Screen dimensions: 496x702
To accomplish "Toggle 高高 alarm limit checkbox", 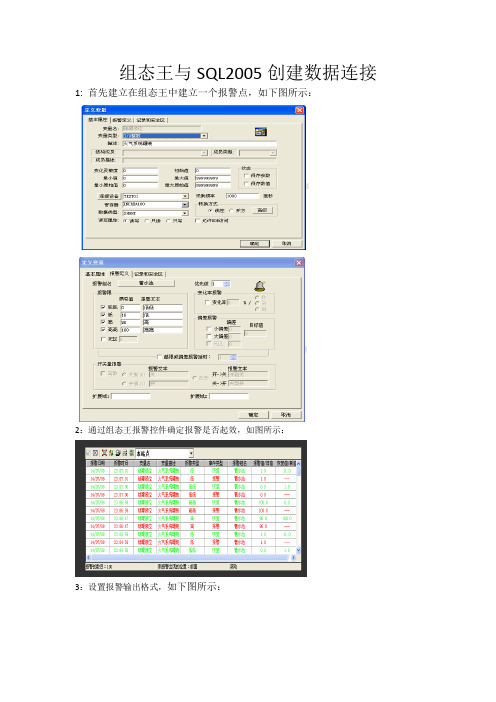I will pyautogui.click(x=103, y=330).
